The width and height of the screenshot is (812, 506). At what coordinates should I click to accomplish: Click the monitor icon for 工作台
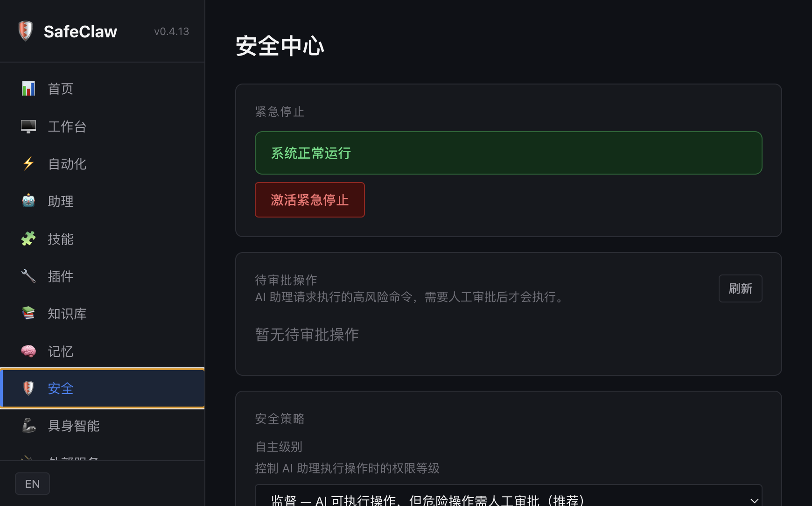coord(28,126)
